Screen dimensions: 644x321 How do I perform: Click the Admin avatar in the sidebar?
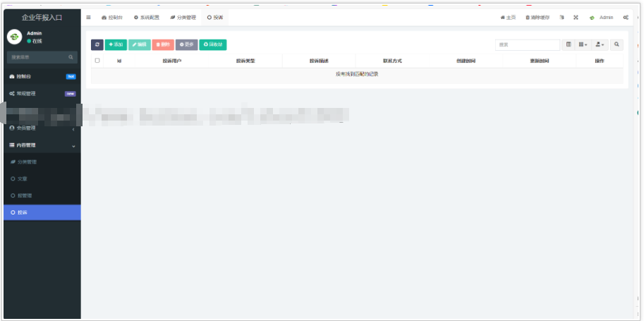tap(15, 37)
